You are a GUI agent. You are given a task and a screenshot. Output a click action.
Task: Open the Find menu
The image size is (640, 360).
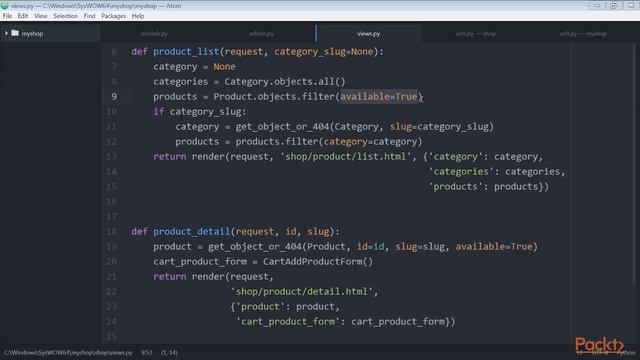[x=89, y=16]
